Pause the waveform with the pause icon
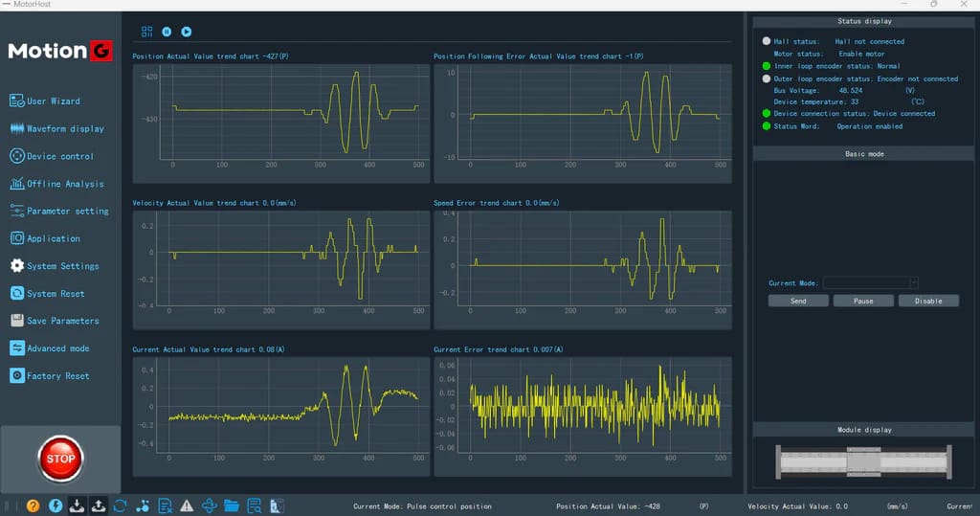 167,32
